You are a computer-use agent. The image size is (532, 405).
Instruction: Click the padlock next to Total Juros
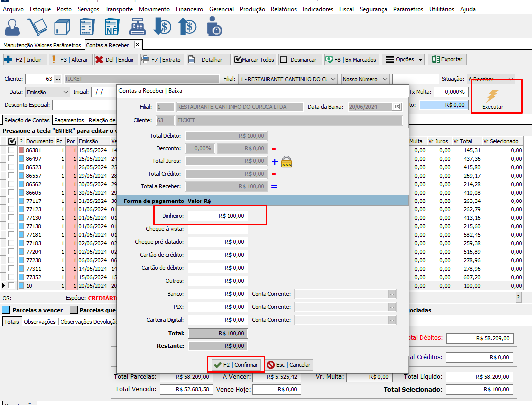tap(286, 161)
